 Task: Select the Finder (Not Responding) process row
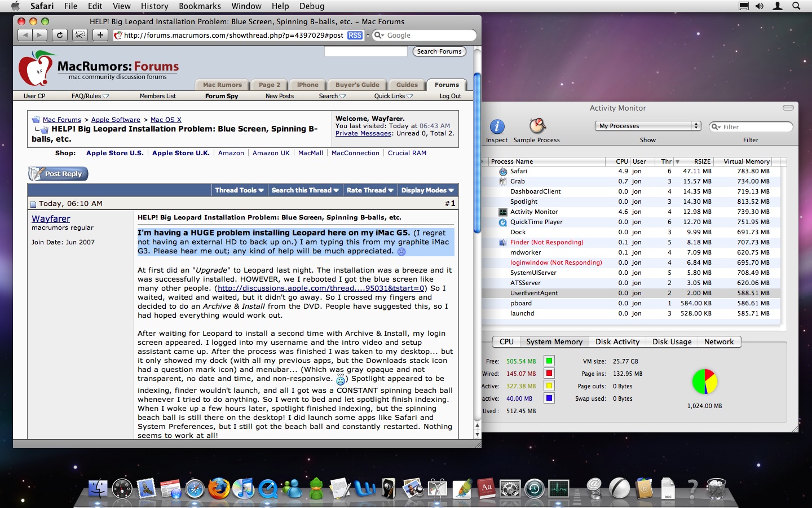click(631, 242)
